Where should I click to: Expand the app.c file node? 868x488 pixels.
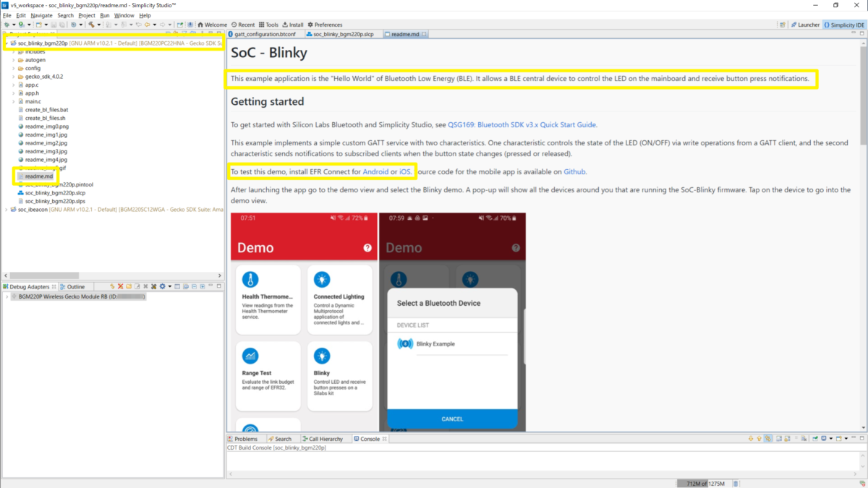coord(13,85)
